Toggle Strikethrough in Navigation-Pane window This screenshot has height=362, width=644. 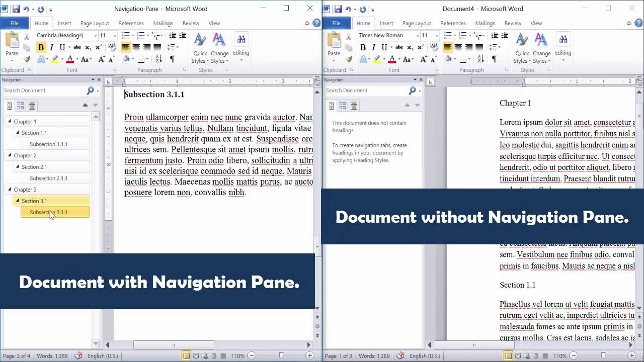point(77,47)
